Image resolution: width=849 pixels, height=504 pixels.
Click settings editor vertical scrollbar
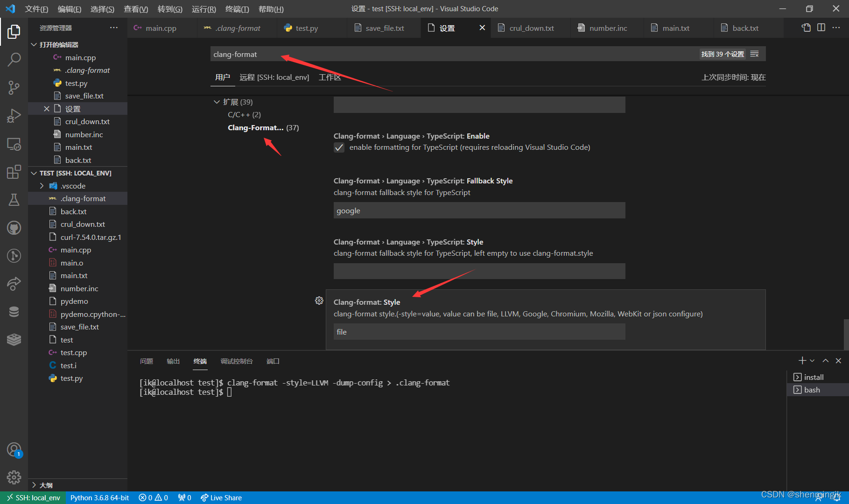click(846, 334)
